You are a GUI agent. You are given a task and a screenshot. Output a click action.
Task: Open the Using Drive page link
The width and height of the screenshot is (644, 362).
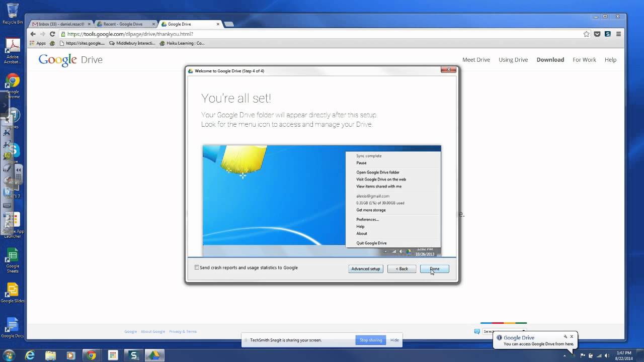point(513,60)
